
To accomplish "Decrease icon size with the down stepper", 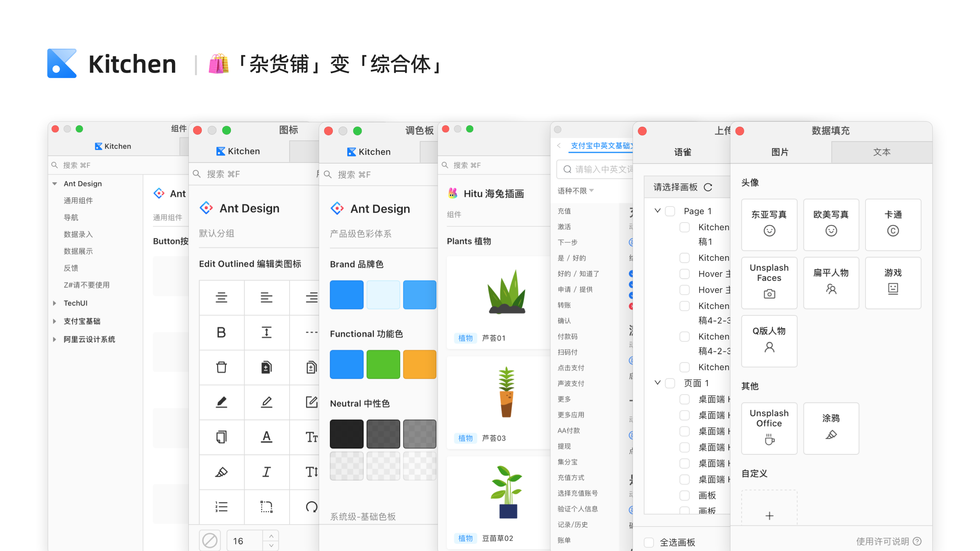I will 271,545.
